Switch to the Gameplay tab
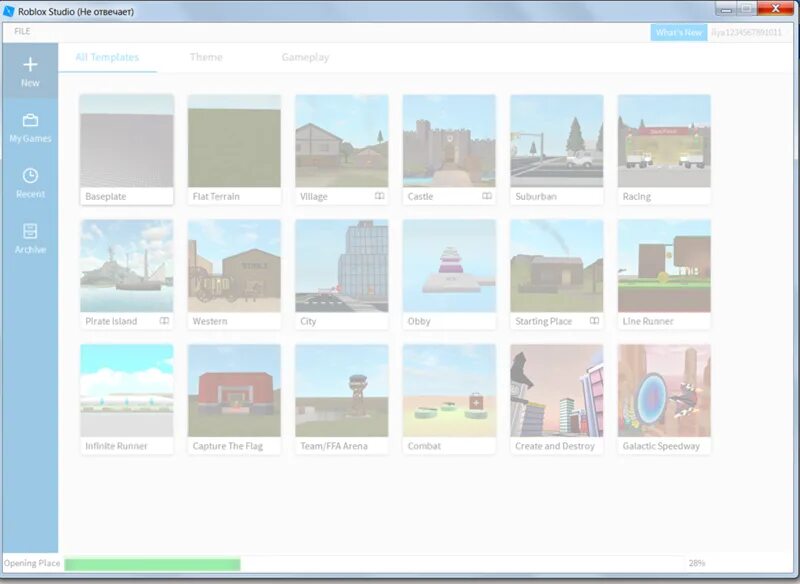 click(305, 57)
